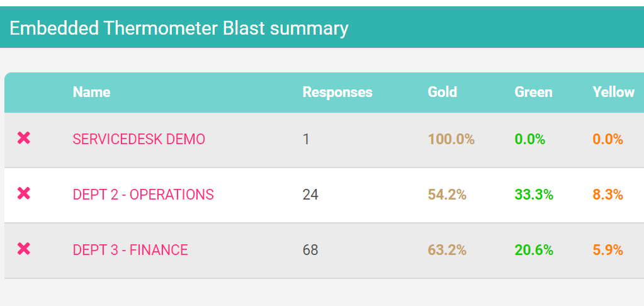Click the 20.6% Green value for Finance

tap(534, 250)
